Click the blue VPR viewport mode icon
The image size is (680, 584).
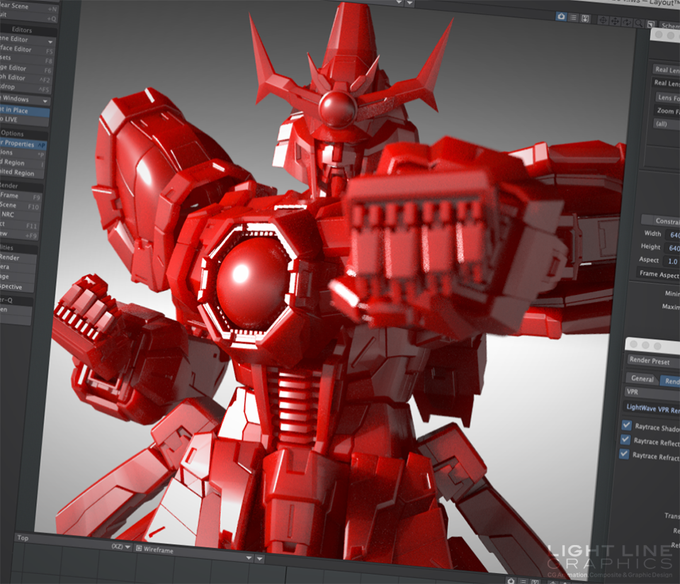pyautogui.click(x=562, y=16)
